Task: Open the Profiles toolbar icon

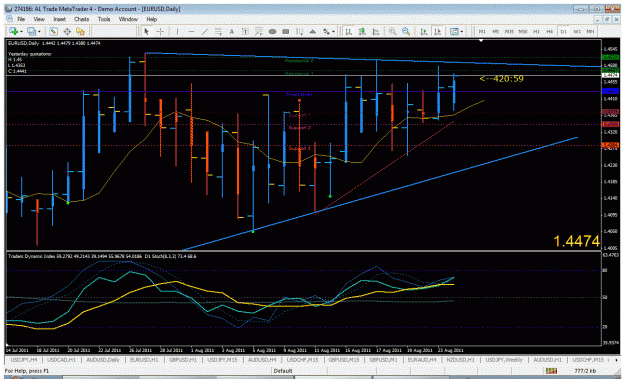Action: [x=31, y=31]
